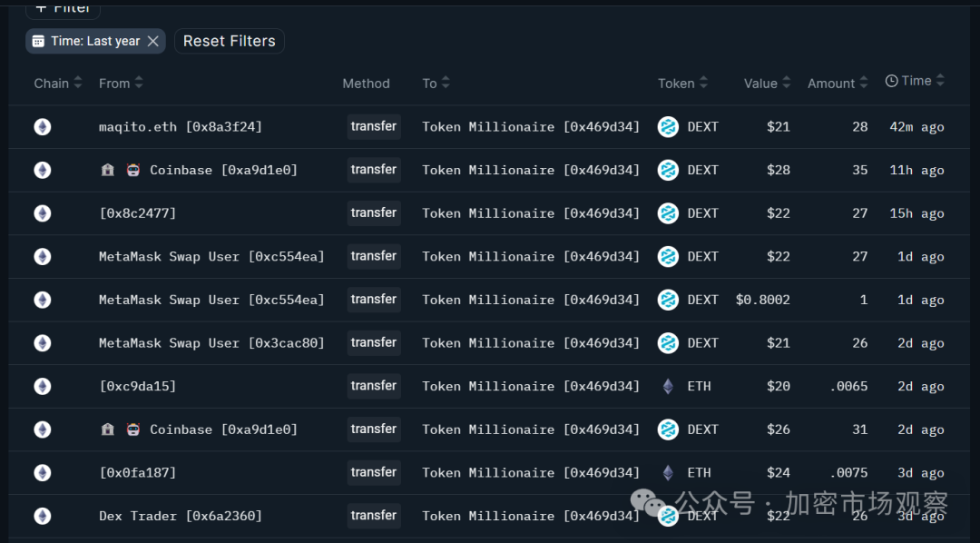Click the Ethereum chain icon in the Dex Trader row

tap(43, 516)
